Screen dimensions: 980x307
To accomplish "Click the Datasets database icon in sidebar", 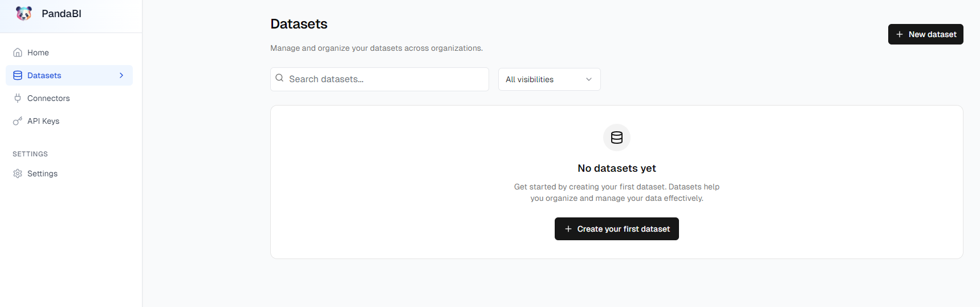I will tap(18, 75).
